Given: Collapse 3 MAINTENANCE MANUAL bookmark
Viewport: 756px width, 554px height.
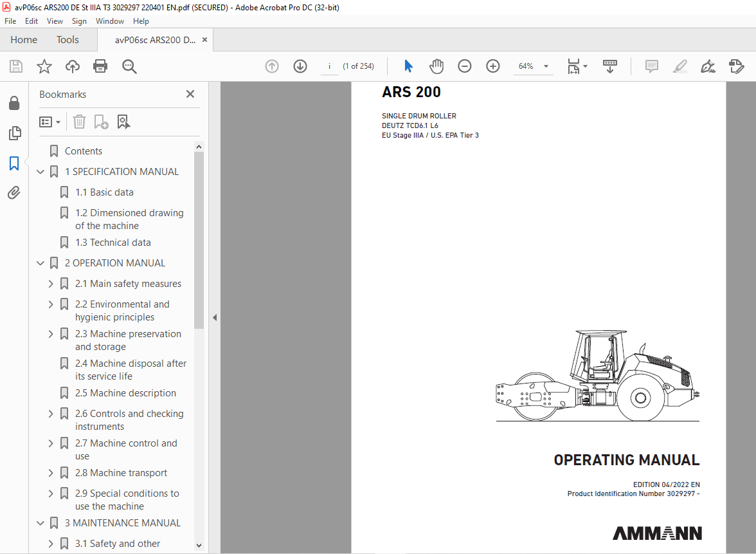Looking at the screenshot, I should 40,523.
